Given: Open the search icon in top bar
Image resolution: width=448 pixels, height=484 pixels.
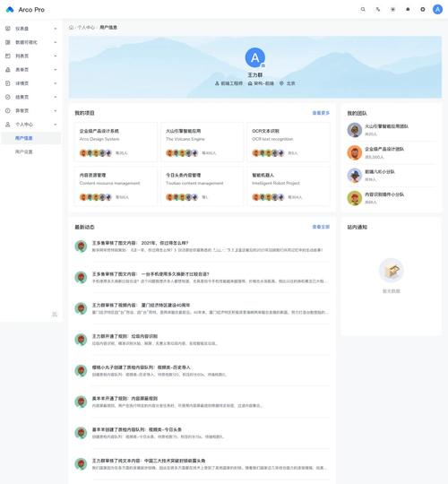Looking at the screenshot, I should 363,10.
